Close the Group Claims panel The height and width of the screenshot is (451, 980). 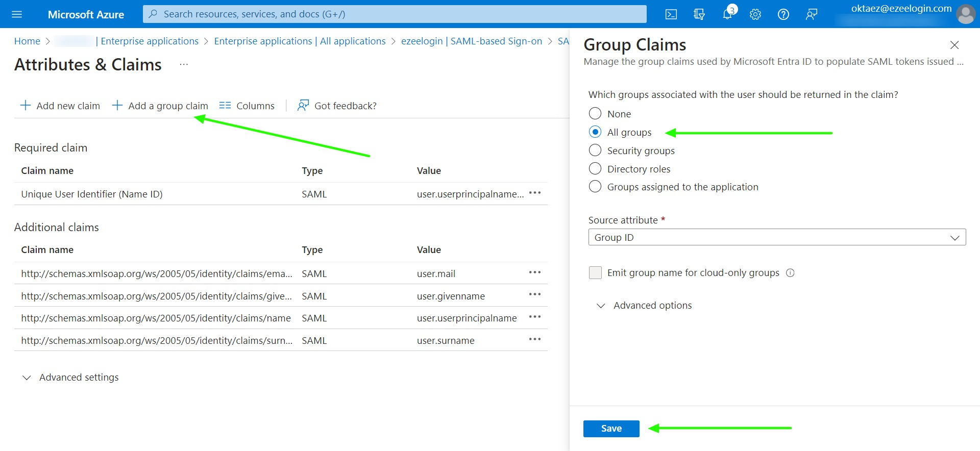[954, 45]
